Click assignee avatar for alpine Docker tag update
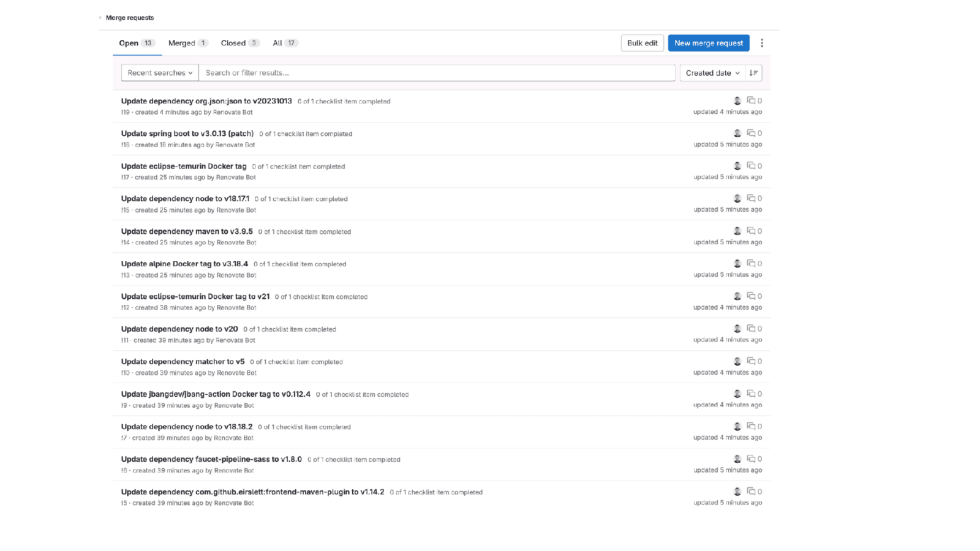The width and height of the screenshot is (980, 551). (737, 263)
